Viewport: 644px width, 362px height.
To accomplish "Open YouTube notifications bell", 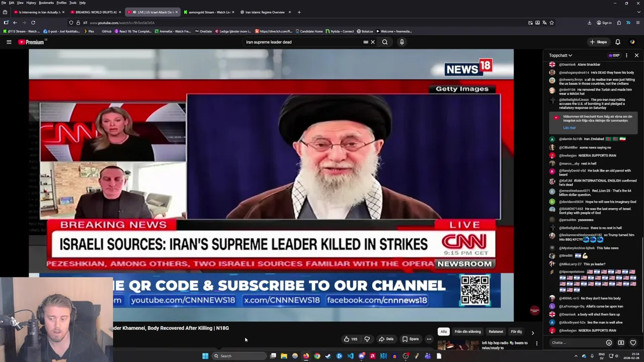I will [618, 42].
